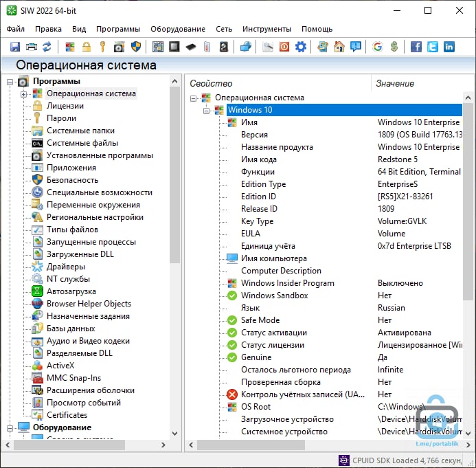Select Автозагрузка tree item
This screenshot has width=476, height=468.
(71, 291)
